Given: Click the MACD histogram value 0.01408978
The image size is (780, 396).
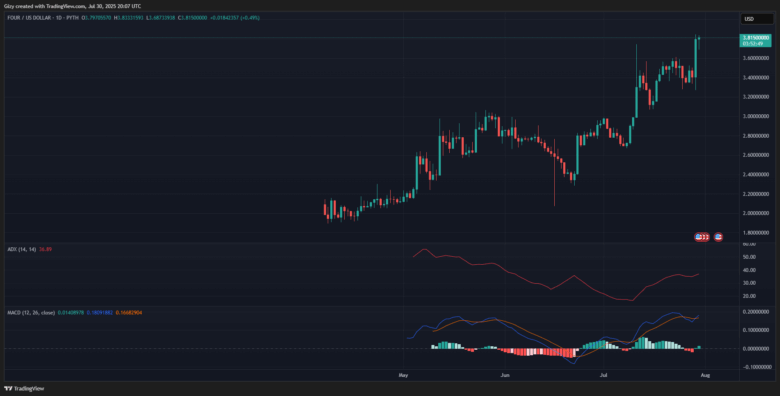Looking at the screenshot, I should (x=71, y=312).
